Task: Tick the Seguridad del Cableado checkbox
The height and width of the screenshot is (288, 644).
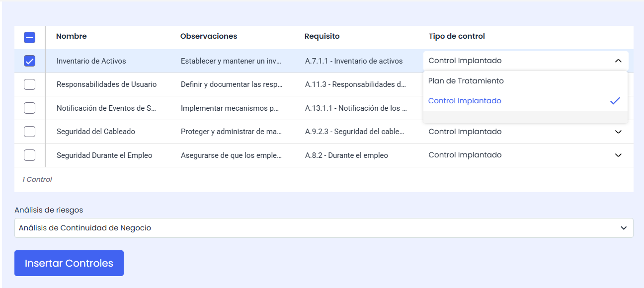Action: coord(30,132)
